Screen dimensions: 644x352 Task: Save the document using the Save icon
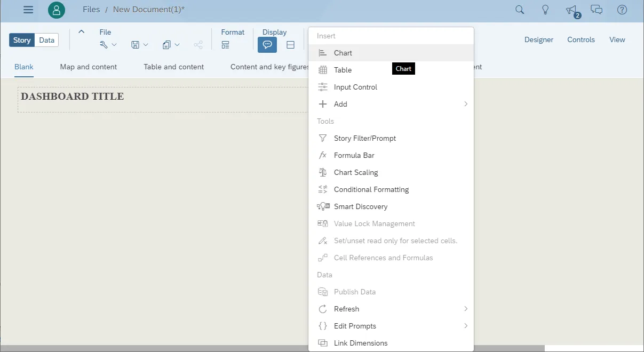136,44
